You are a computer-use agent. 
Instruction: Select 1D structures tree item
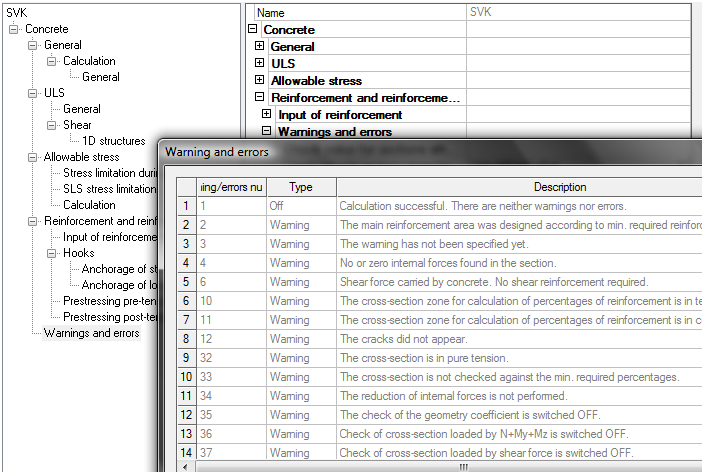[x=114, y=141]
